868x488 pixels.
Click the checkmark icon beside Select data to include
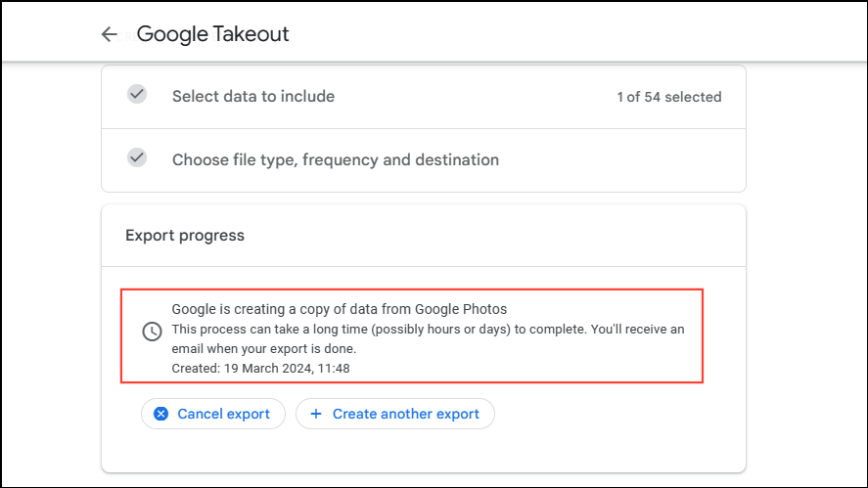[137, 95]
